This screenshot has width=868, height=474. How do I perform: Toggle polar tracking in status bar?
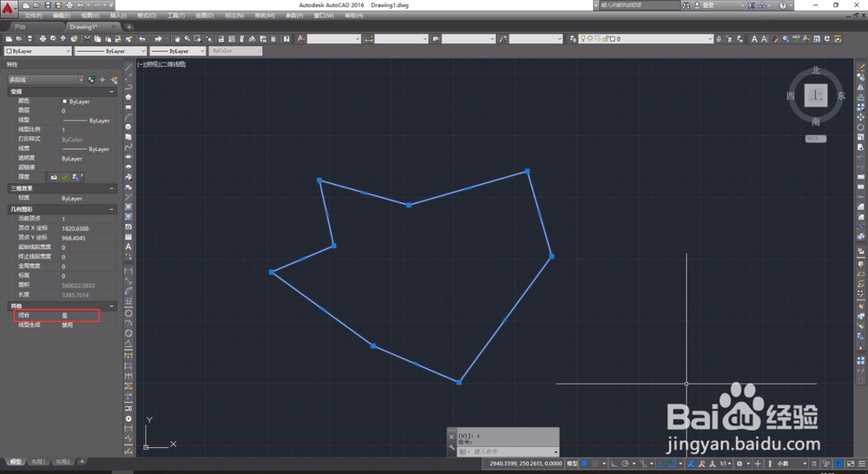(x=625, y=464)
